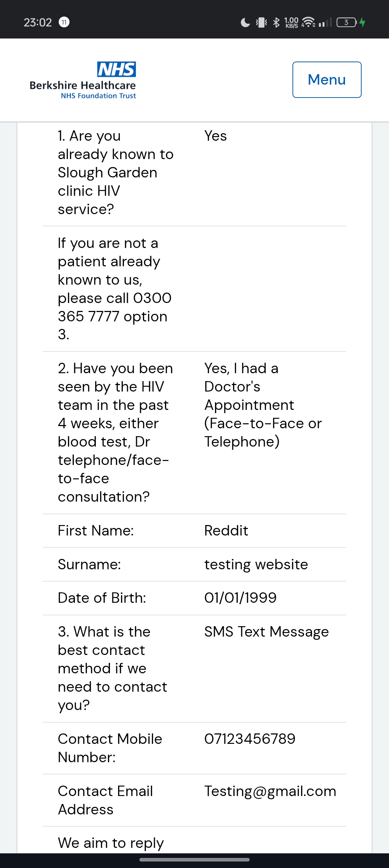The width and height of the screenshot is (389, 868).
Task: Tap the NHS Berkshire Healthcare logo
Action: tap(83, 80)
